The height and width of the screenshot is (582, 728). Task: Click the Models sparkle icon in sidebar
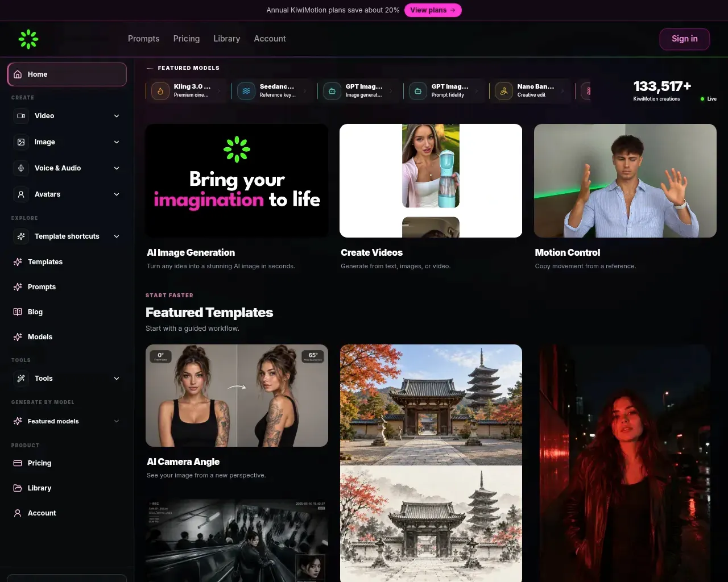point(18,337)
